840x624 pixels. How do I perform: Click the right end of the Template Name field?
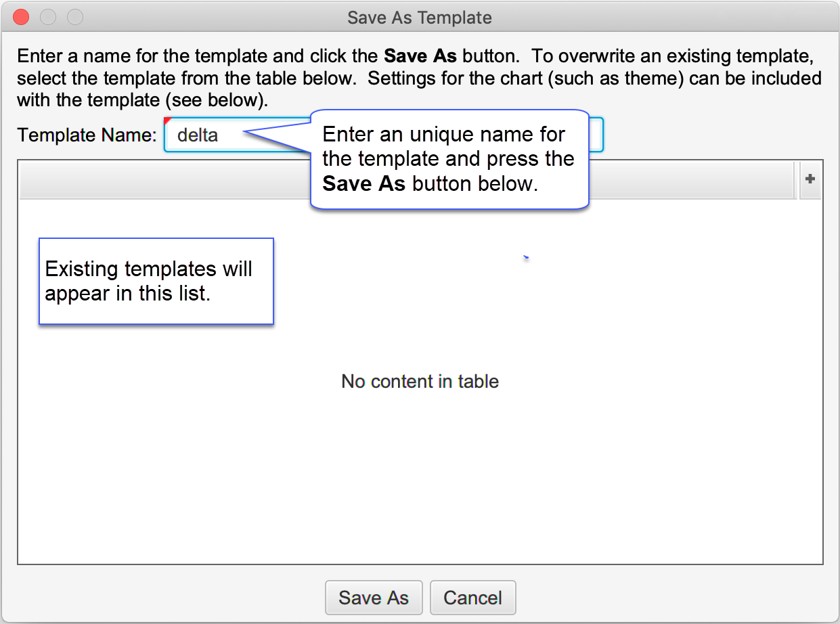click(596, 135)
